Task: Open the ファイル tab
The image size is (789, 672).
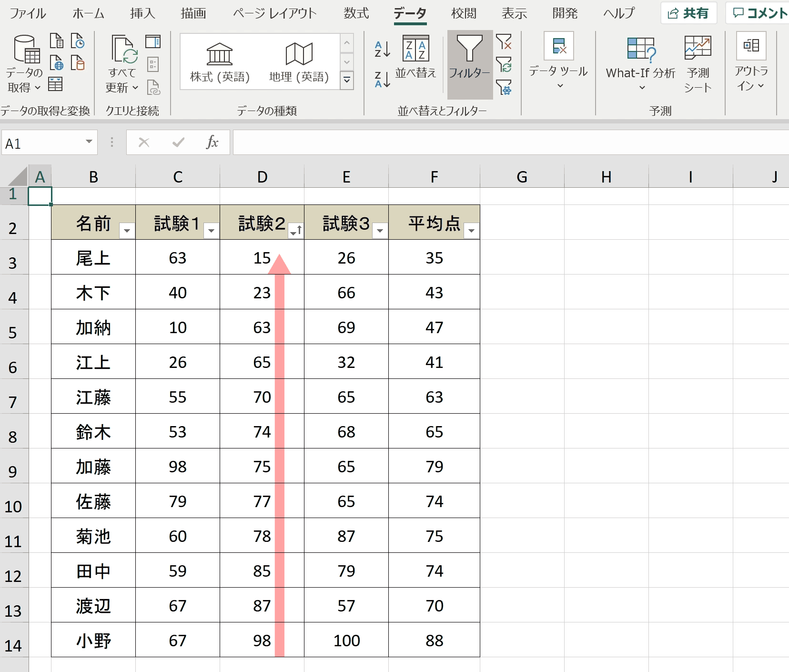Action: click(x=28, y=13)
